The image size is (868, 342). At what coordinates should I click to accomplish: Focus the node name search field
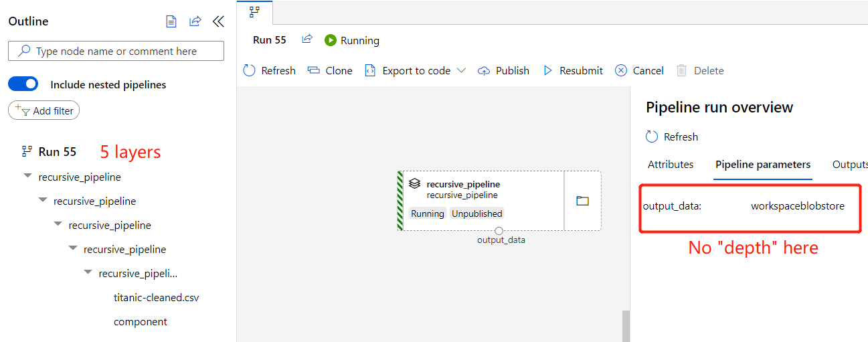pos(116,51)
